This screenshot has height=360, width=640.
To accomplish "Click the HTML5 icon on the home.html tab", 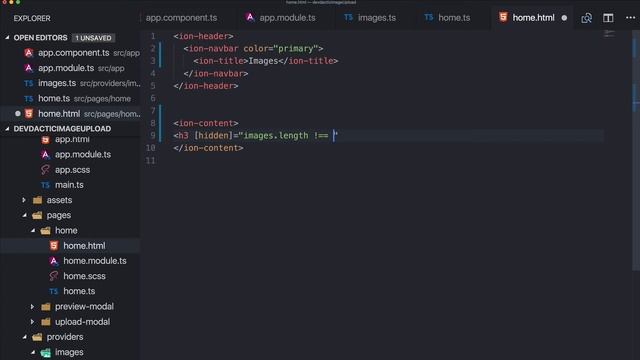I will (503, 17).
